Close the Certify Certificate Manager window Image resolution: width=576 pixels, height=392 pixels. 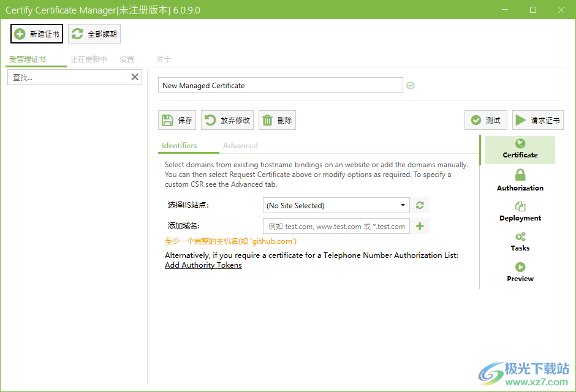(x=561, y=10)
